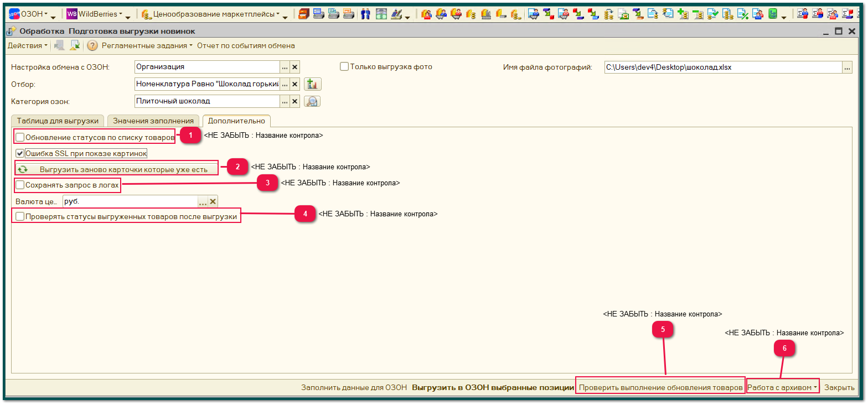This screenshot has width=868, height=405.
Task: Enable Обновление статусов по списку товаров checkbox
Action: click(x=20, y=137)
